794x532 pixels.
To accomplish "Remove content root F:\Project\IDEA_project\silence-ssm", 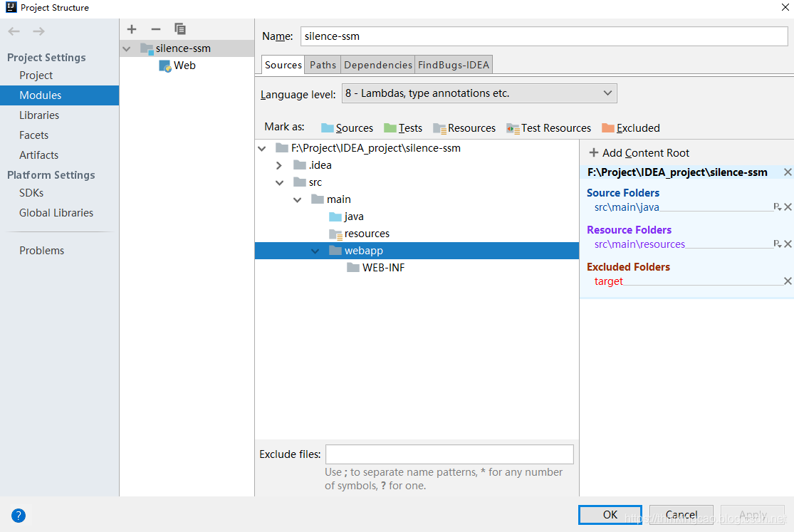I will coord(788,172).
